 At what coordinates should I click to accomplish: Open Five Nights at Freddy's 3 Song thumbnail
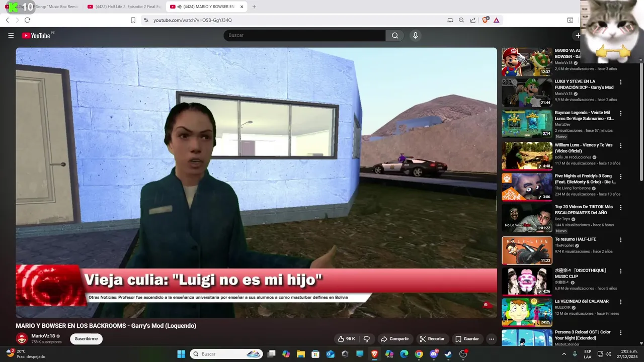coord(527,187)
